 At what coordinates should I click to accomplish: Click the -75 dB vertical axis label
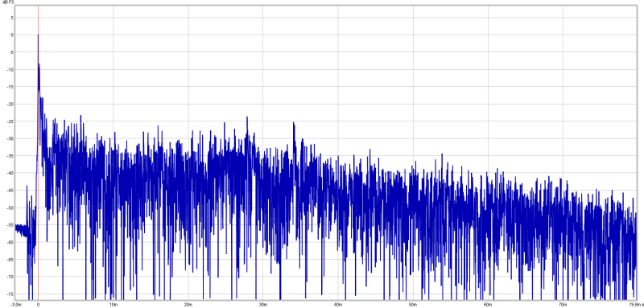tap(10, 294)
